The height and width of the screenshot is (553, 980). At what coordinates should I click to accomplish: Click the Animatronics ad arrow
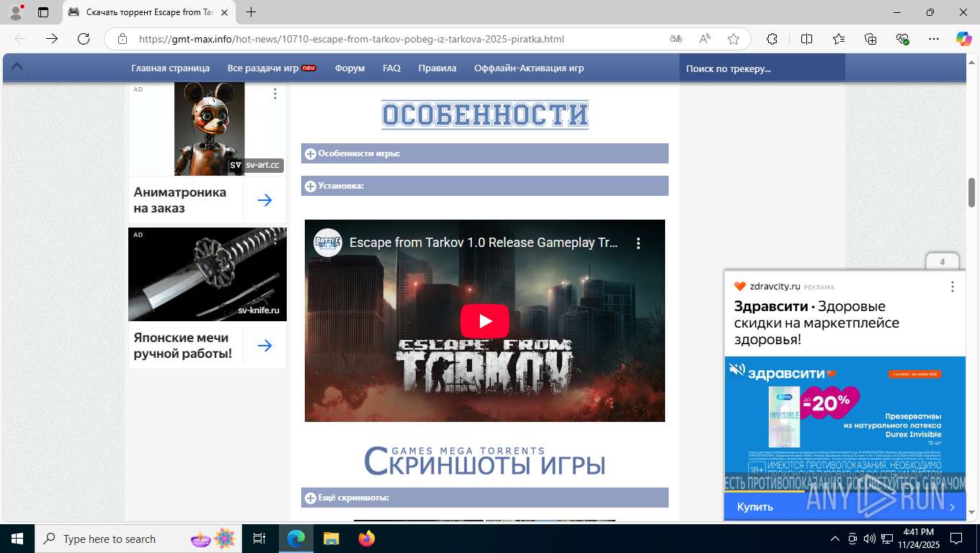coord(264,200)
